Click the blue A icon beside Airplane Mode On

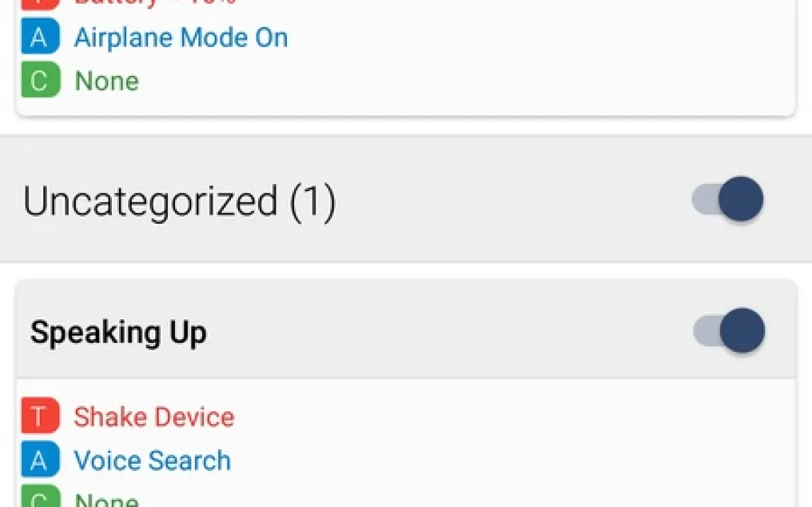coord(40,38)
